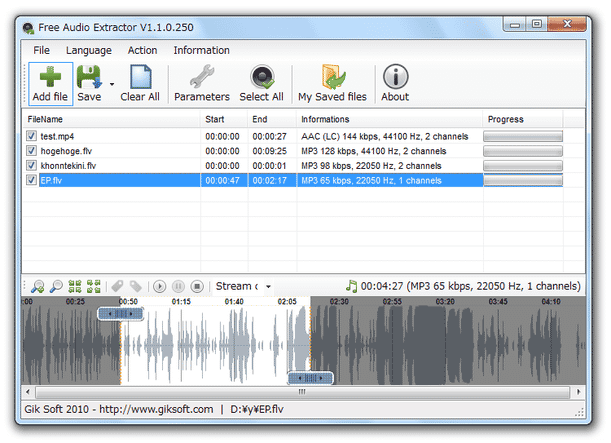Select the khonntekini.flv file name
The height and width of the screenshot is (443, 611).
[68, 166]
